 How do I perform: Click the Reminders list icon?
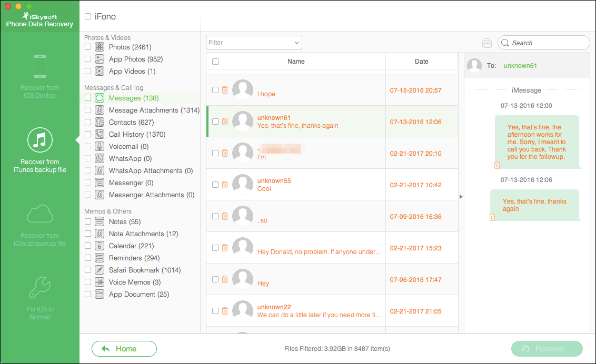tap(100, 258)
